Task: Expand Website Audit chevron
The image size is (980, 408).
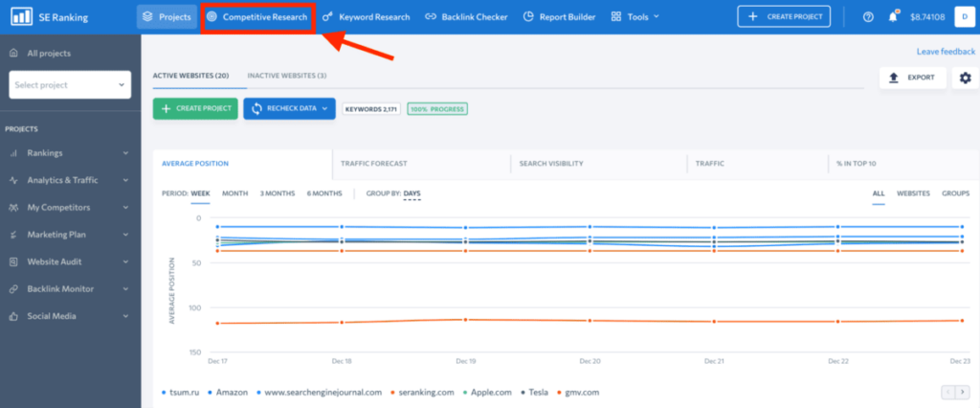Action: point(125,262)
